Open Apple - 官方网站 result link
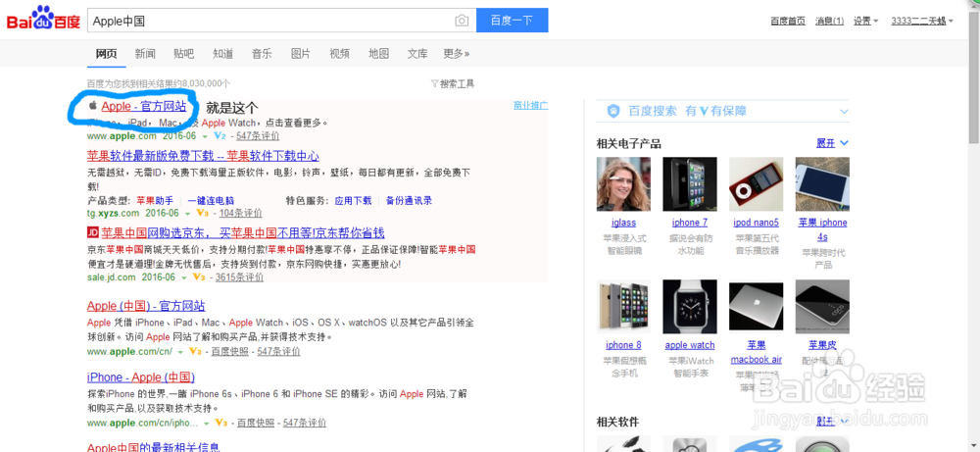The width and height of the screenshot is (980, 452). (144, 106)
